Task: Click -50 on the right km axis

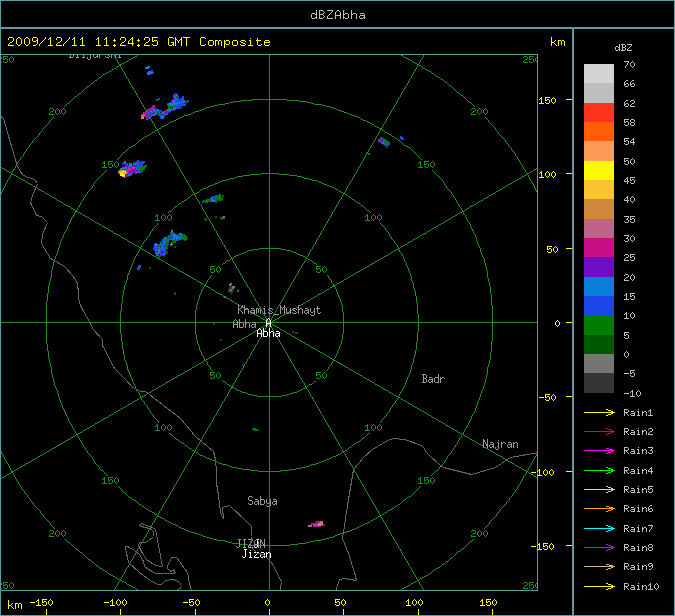Action: (x=548, y=397)
